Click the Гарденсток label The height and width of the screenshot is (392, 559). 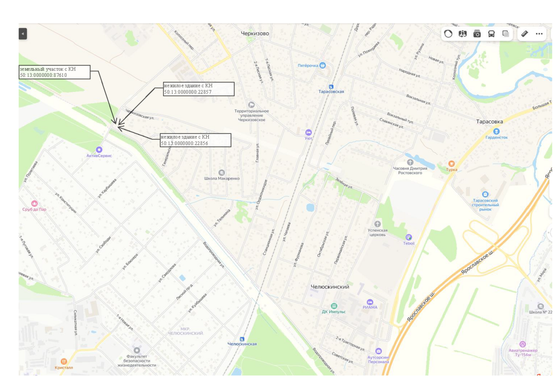pos(496,137)
